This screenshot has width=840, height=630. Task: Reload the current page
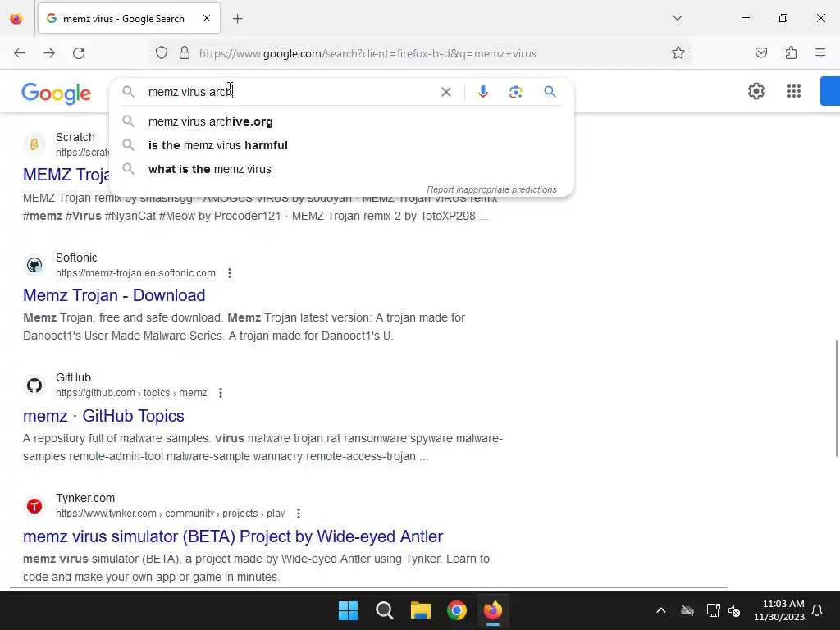(x=79, y=53)
